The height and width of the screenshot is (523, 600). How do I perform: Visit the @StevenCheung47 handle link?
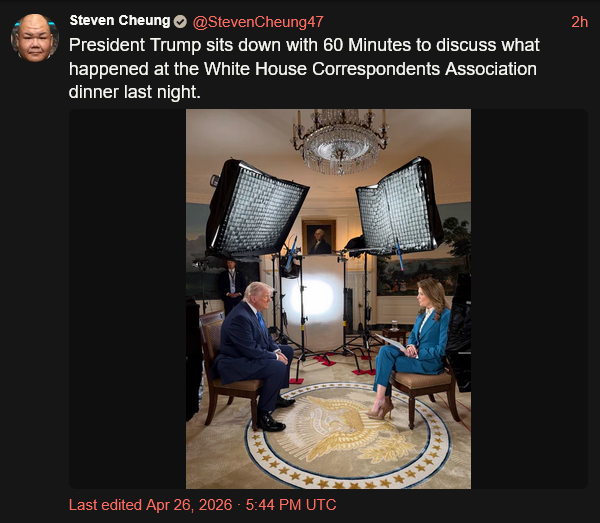(x=258, y=22)
